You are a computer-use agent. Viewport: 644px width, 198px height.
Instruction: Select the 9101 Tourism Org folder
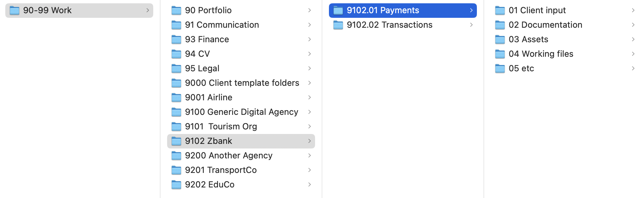(x=221, y=126)
